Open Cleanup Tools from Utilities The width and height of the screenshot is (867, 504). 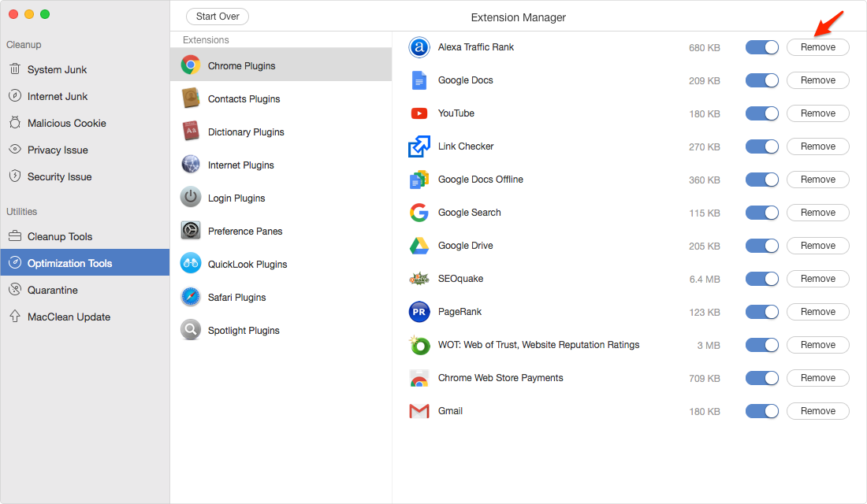pyautogui.click(x=84, y=236)
